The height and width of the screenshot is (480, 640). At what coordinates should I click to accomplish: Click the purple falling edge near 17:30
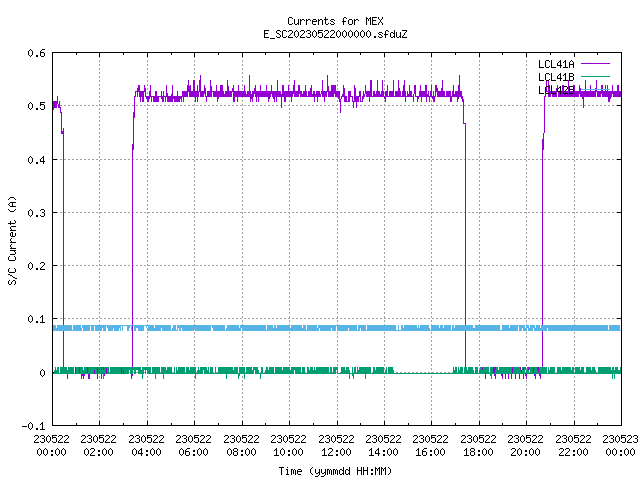tap(465, 245)
